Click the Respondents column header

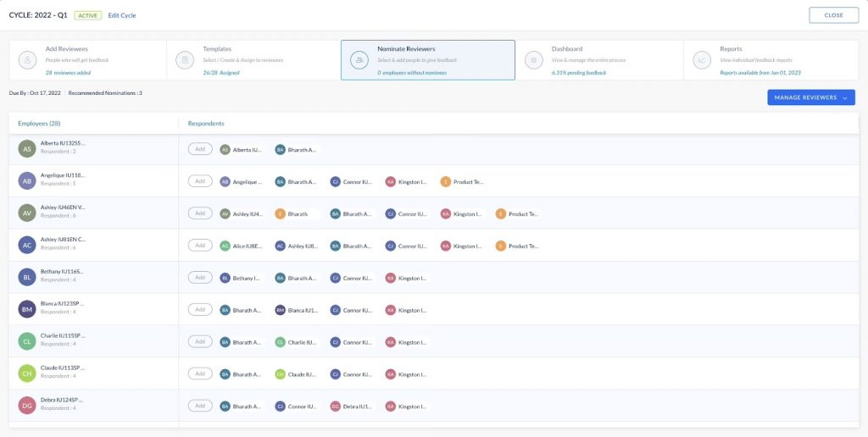click(206, 124)
